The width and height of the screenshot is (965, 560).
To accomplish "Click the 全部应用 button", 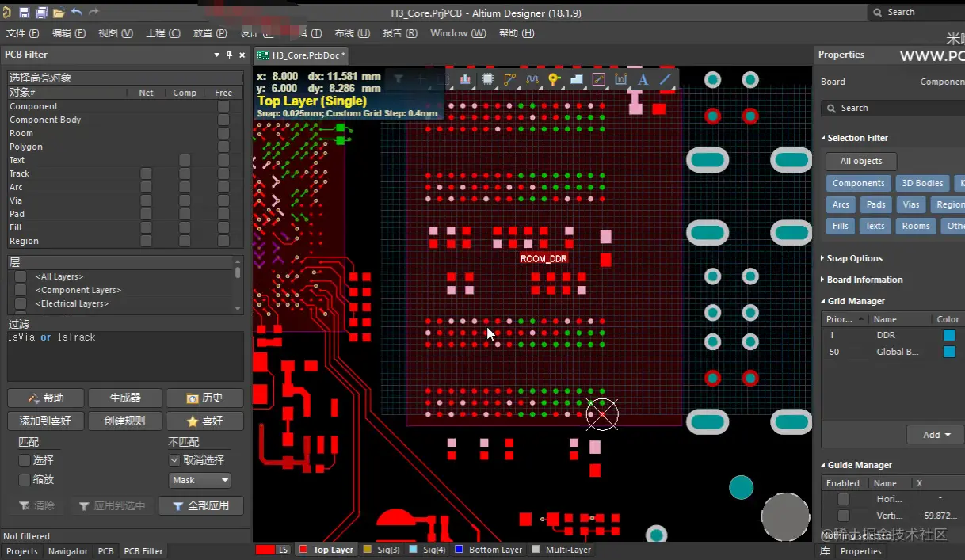I will click(x=200, y=505).
